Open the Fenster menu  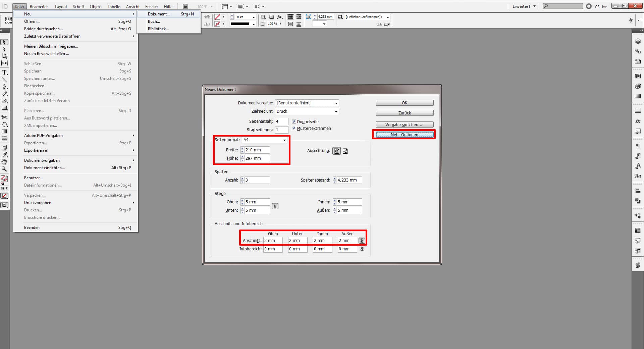click(151, 6)
